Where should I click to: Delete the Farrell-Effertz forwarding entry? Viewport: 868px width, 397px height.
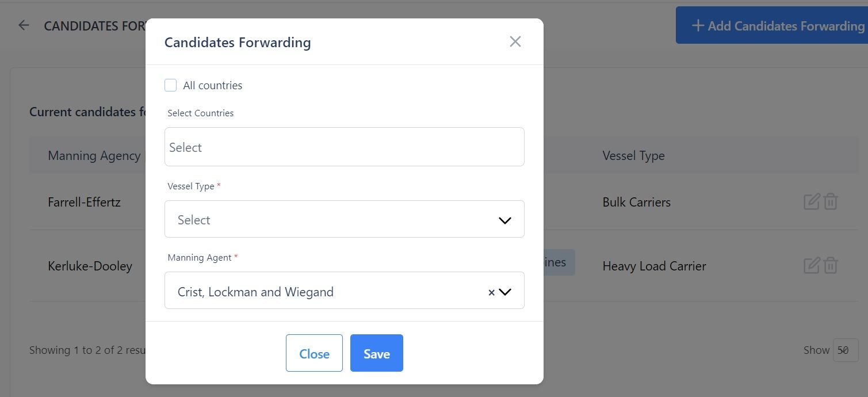831,202
